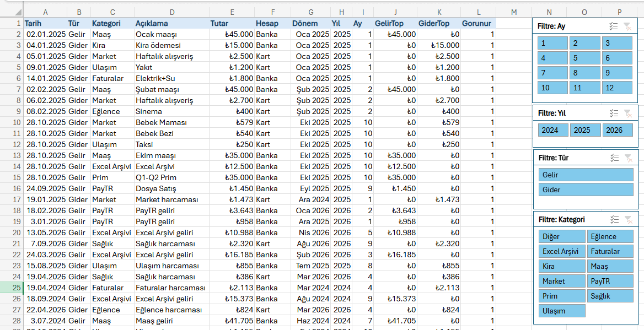Viewport: 644px width, 330px height.
Task: Select column E header
Action: click(x=232, y=12)
